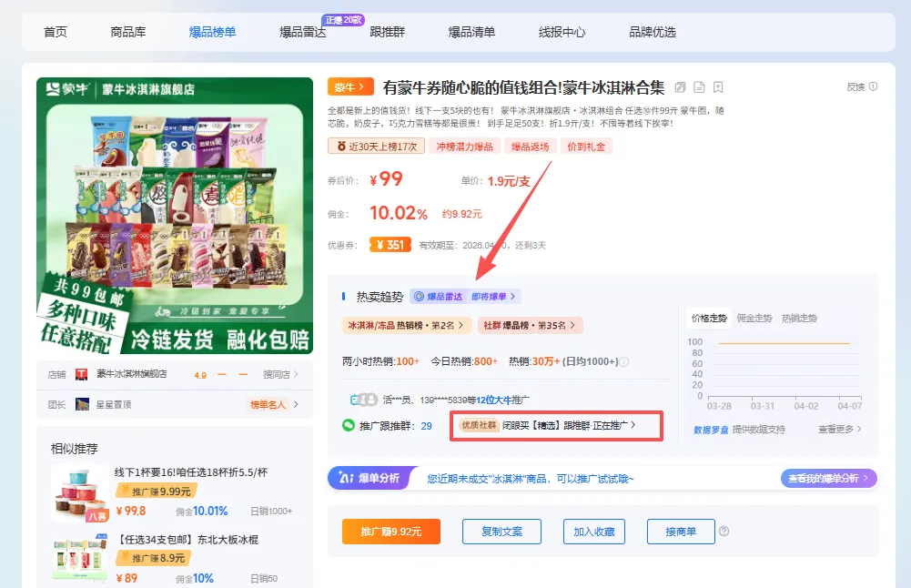Open 数据罗盘 link
The width and height of the screenshot is (911, 588).
coord(711,430)
